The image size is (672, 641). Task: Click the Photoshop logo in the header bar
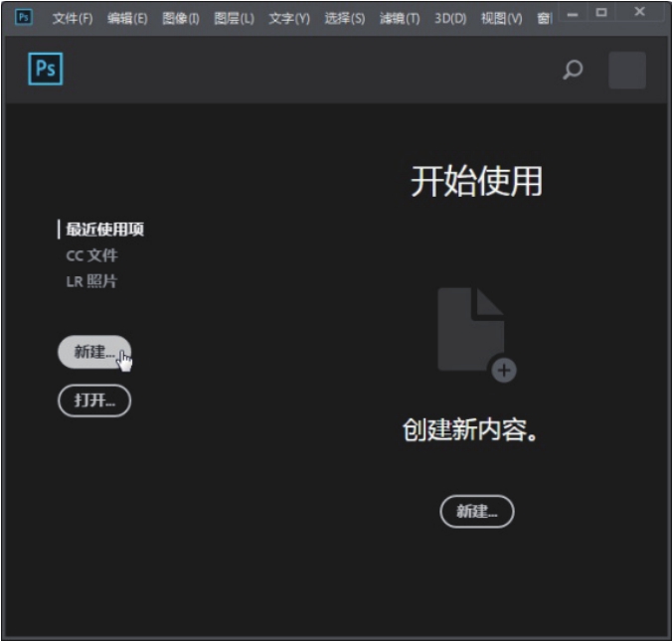[46, 70]
